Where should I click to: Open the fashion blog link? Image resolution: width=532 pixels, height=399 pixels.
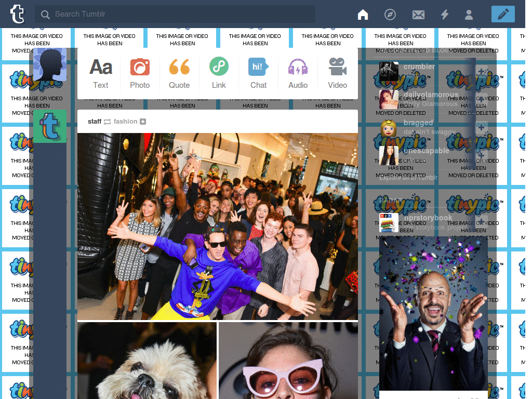[126, 122]
